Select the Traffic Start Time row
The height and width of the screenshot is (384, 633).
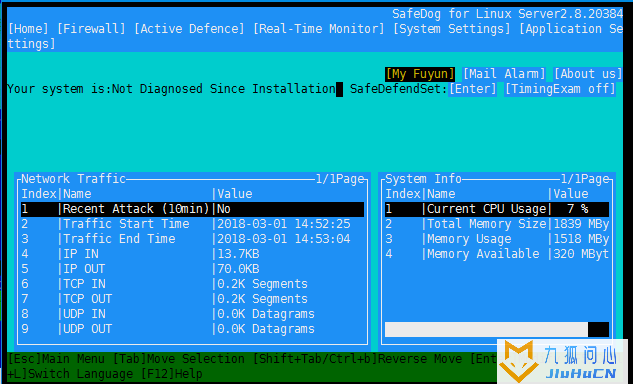(x=193, y=224)
